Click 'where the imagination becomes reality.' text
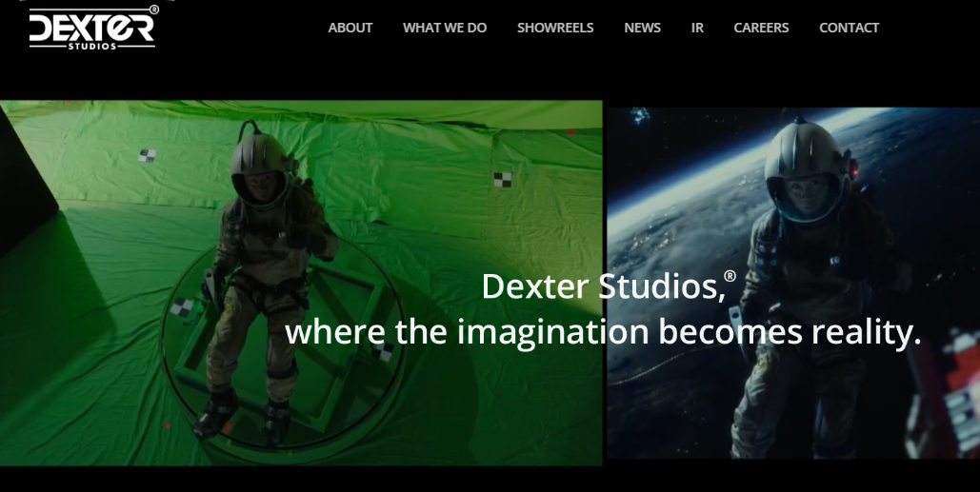The image size is (980, 492). pos(603,331)
